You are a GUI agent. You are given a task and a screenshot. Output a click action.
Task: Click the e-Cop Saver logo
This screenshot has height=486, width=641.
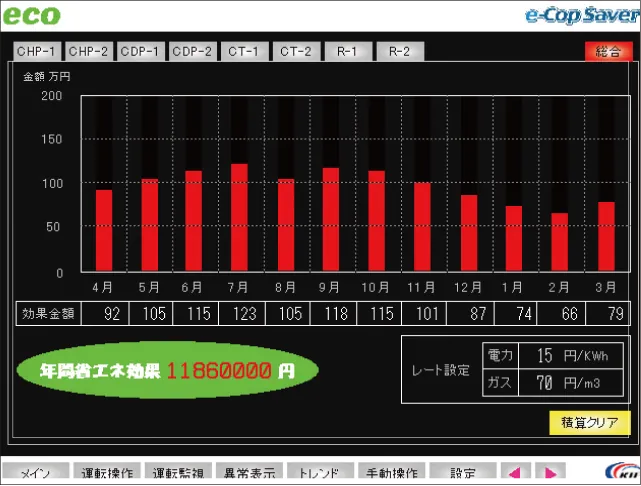[x=583, y=15]
